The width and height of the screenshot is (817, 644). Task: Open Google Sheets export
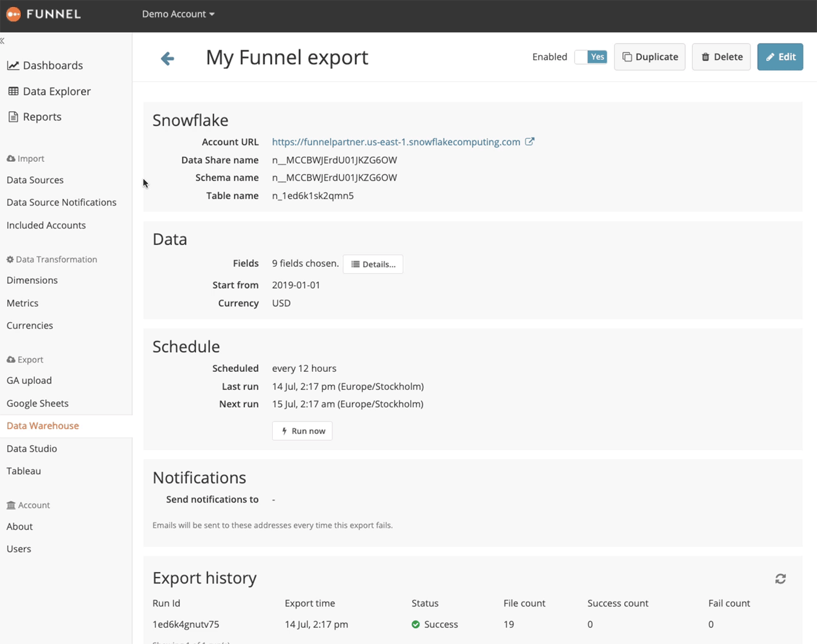tap(38, 403)
